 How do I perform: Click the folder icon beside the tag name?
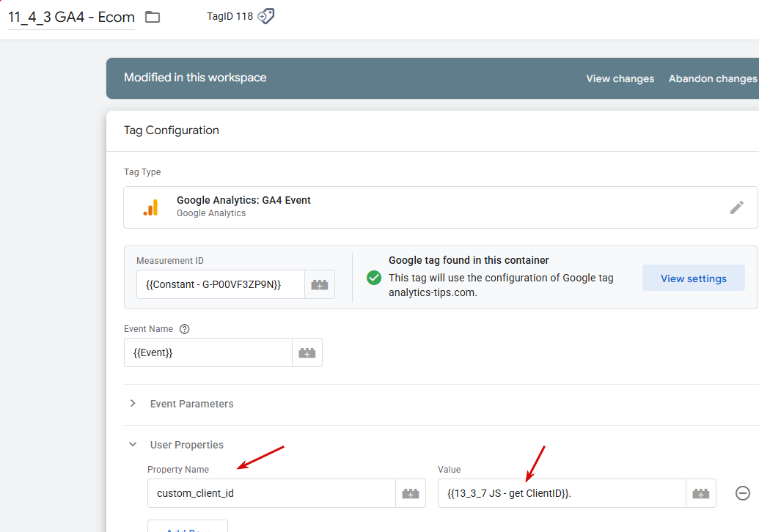[x=153, y=17]
